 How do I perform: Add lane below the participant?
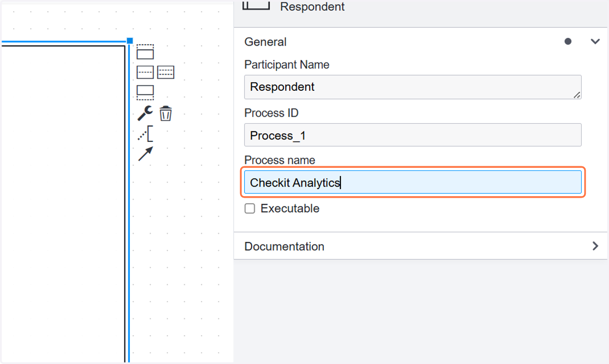[145, 92]
